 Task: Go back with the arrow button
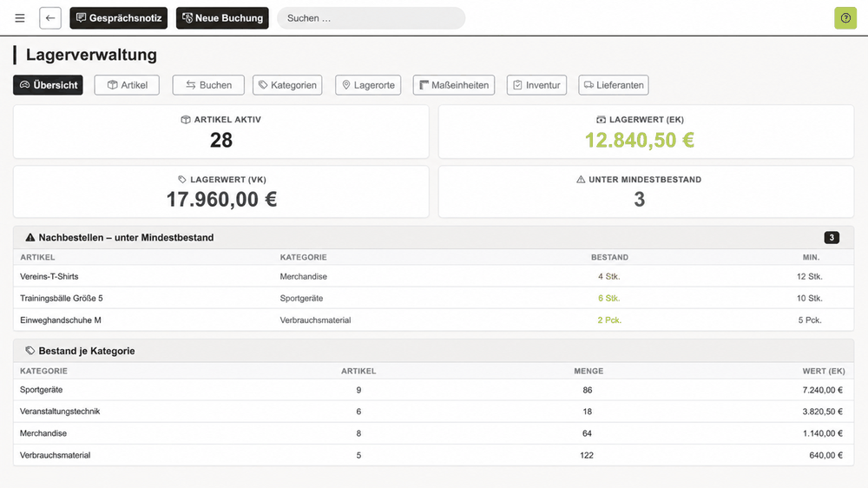point(50,18)
